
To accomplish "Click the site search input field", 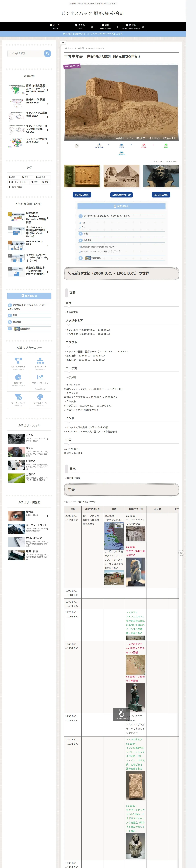I will tap(26, 53).
